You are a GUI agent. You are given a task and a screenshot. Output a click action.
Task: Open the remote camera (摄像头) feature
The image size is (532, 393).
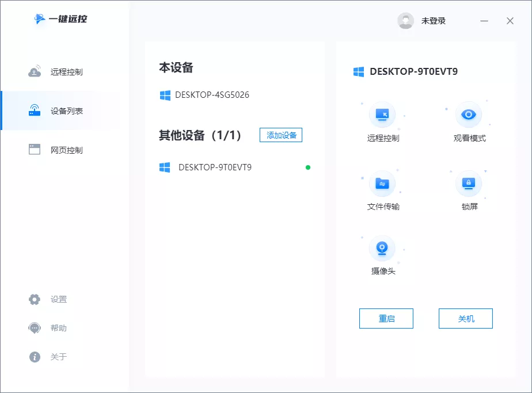click(x=383, y=253)
